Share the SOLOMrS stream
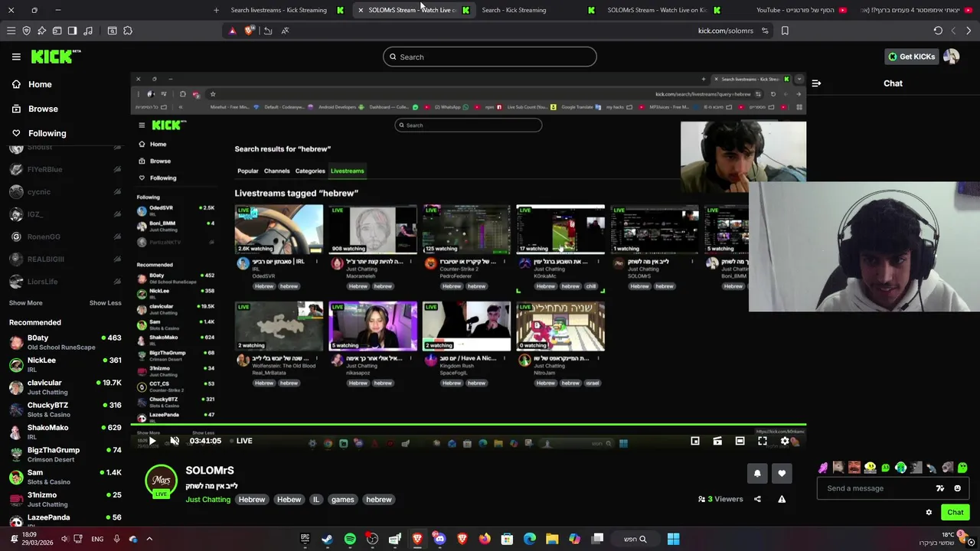This screenshot has width=980, height=551. 757,499
